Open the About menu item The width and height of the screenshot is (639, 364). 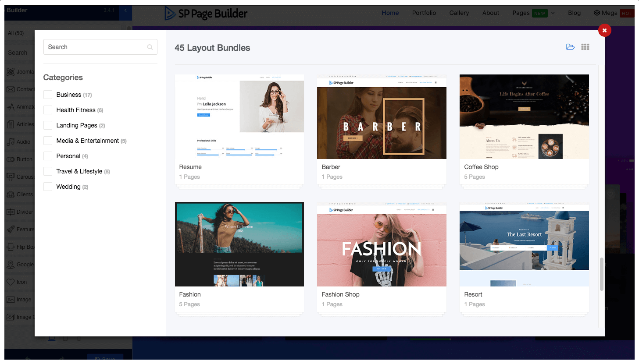tap(491, 13)
